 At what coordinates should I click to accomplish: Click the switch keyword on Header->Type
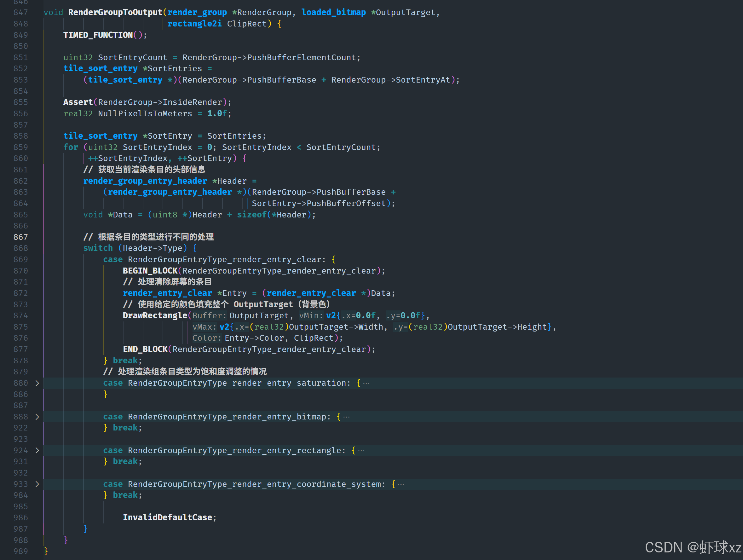tap(98, 248)
